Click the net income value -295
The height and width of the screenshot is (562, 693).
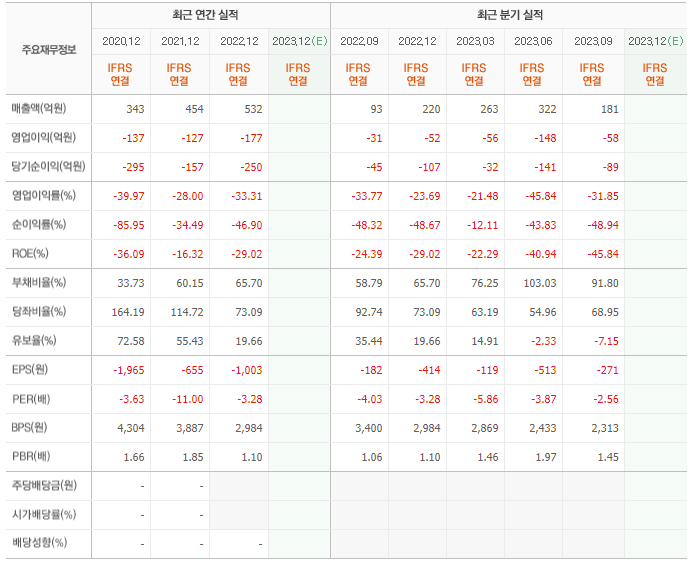coord(133,167)
